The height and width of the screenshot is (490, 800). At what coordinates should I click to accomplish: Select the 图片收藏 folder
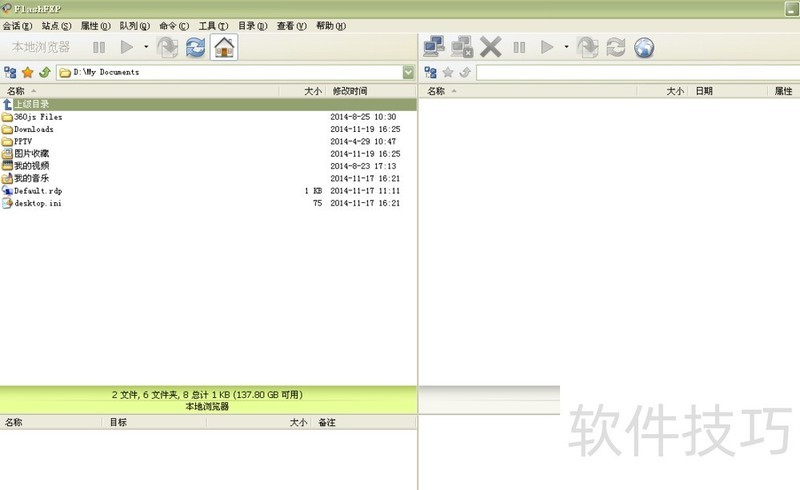tap(208, 154)
